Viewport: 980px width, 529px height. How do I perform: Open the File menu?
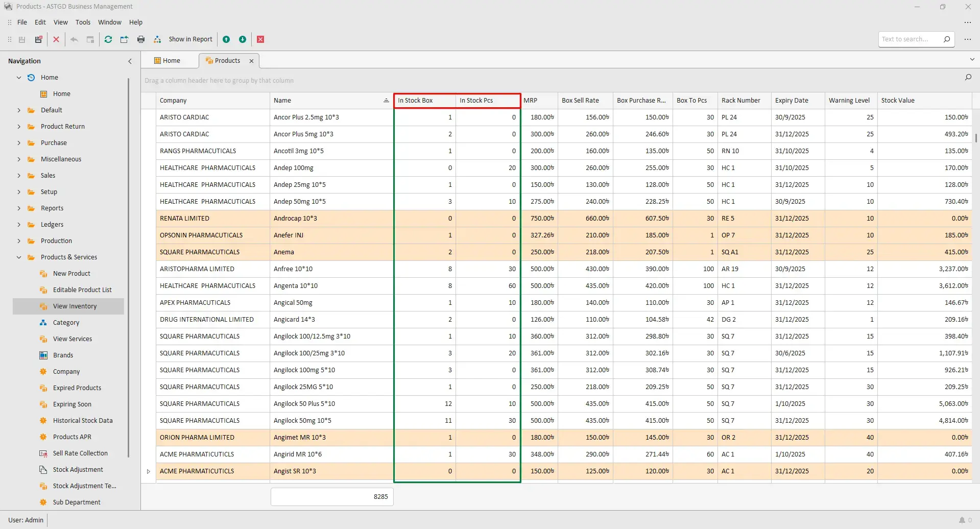pos(22,22)
